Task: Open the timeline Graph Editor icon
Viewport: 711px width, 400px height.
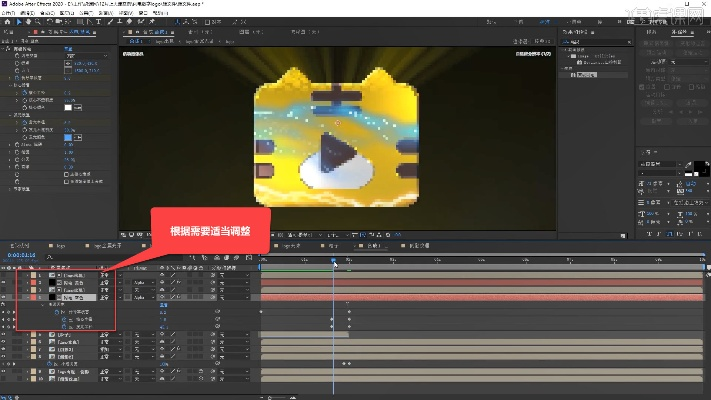Action: [x=249, y=258]
